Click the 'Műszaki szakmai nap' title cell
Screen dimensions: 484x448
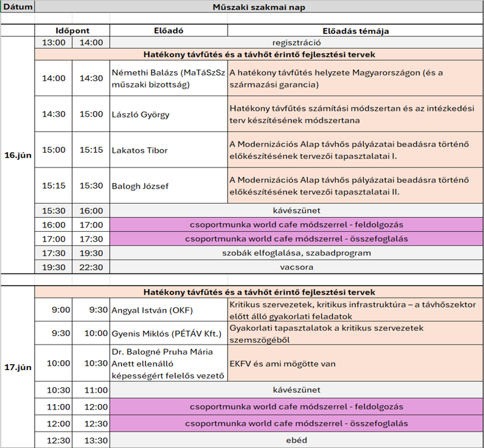pyautogui.click(x=259, y=7)
